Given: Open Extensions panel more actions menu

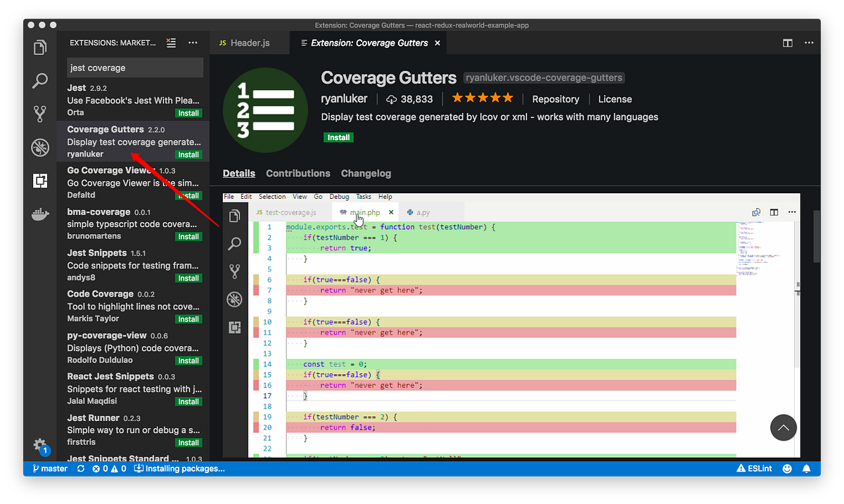Looking at the screenshot, I should pyautogui.click(x=193, y=43).
